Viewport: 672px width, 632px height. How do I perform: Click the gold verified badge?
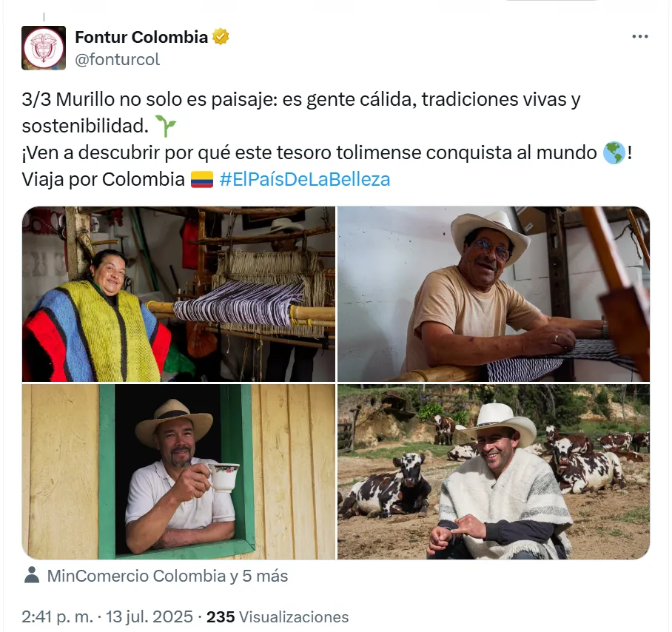click(221, 37)
